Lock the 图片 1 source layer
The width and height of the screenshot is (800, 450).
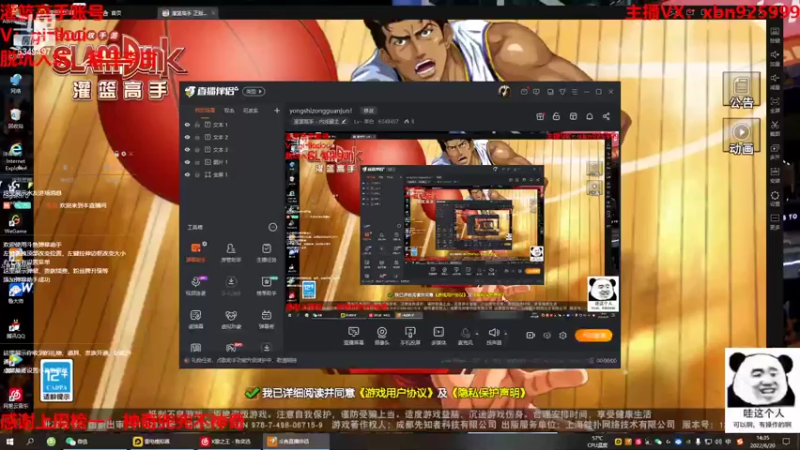197,162
